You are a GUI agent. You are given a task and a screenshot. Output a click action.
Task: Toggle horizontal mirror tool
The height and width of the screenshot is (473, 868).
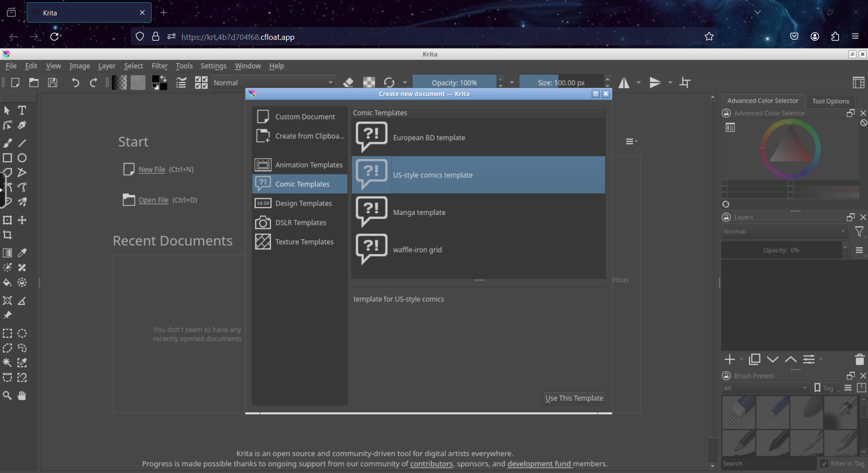click(x=624, y=83)
